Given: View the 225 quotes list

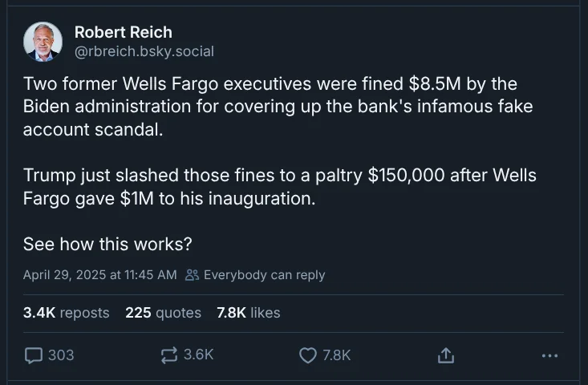Looking at the screenshot, I should (163, 313).
